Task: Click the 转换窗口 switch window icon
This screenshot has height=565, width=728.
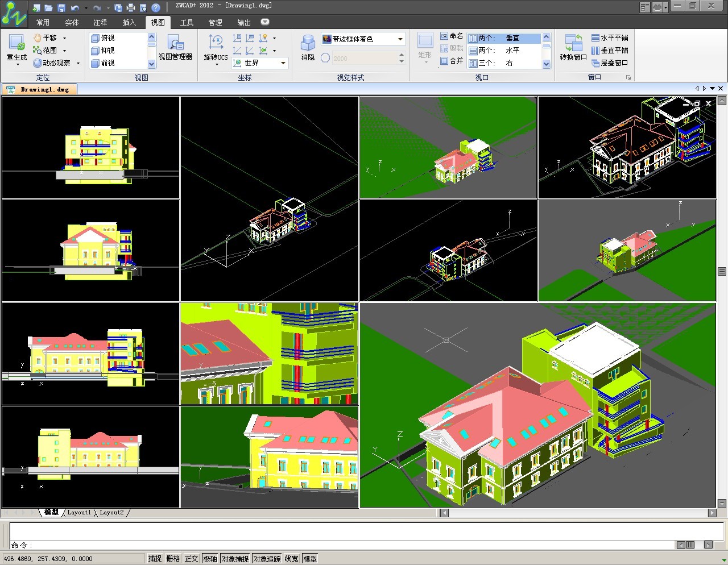Action: pos(573,44)
